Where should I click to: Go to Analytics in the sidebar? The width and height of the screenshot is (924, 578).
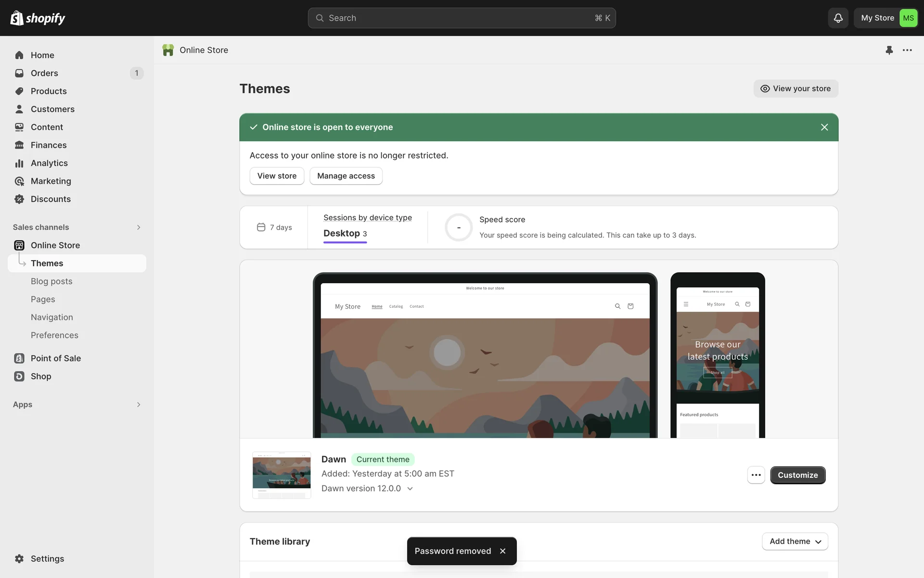pos(49,163)
